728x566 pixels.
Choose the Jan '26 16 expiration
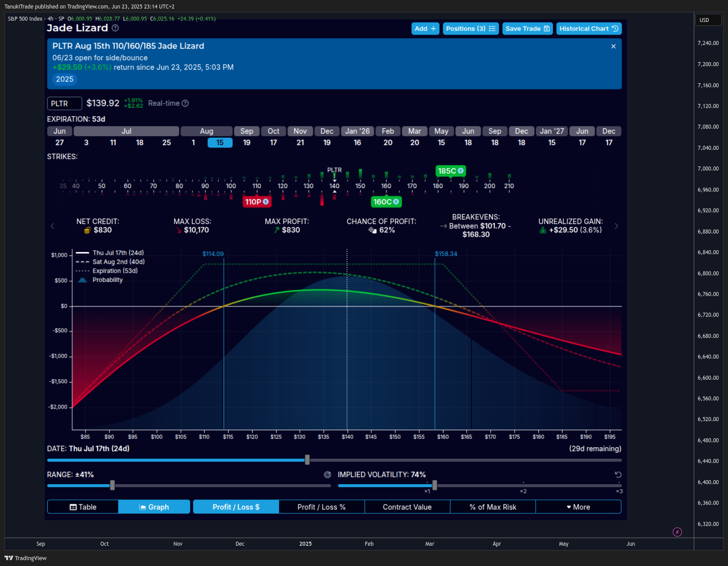coord(357,143)
